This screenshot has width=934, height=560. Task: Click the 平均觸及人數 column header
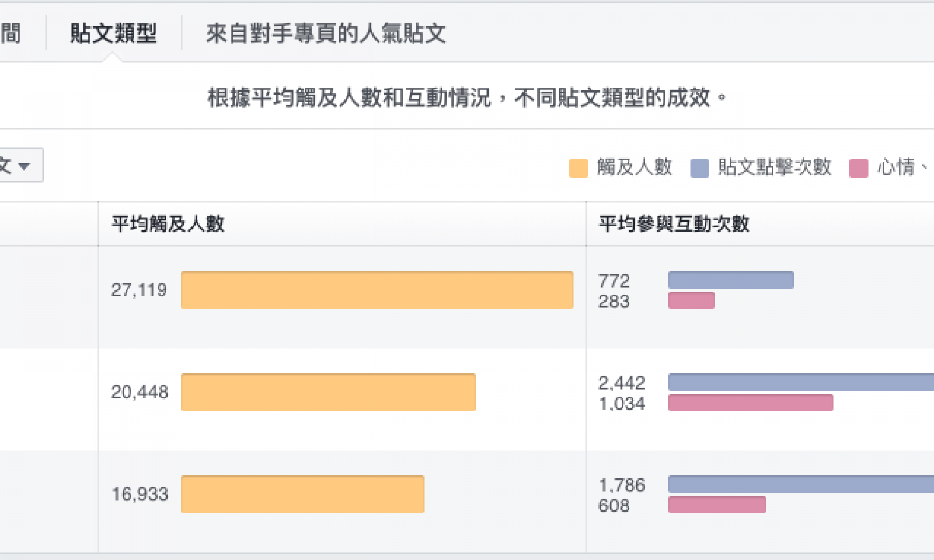[168, 223]
